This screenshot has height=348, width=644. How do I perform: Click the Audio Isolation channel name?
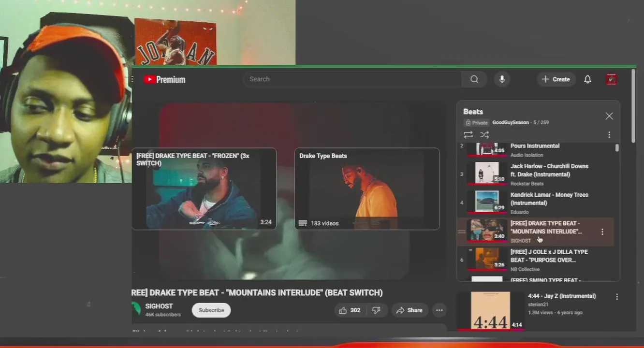527,155
